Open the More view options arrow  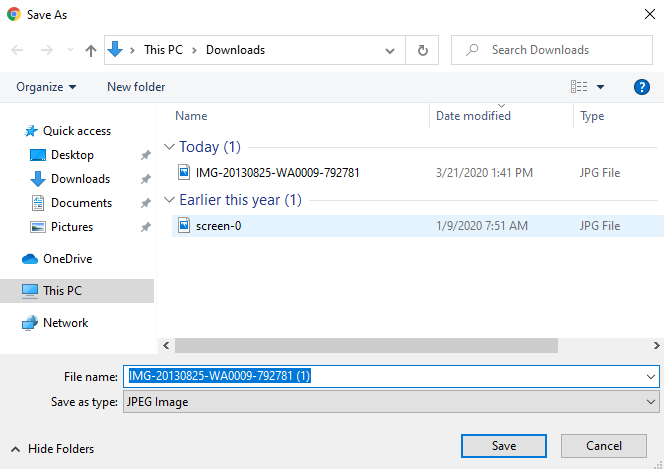[600, 87]
